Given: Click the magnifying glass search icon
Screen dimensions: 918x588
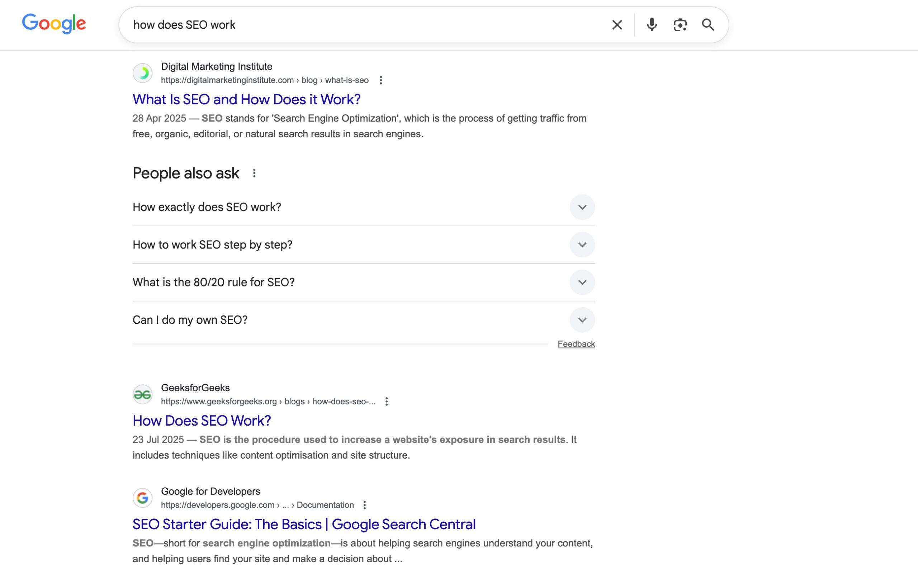Looking at the screenshot, I should (708, 25).
